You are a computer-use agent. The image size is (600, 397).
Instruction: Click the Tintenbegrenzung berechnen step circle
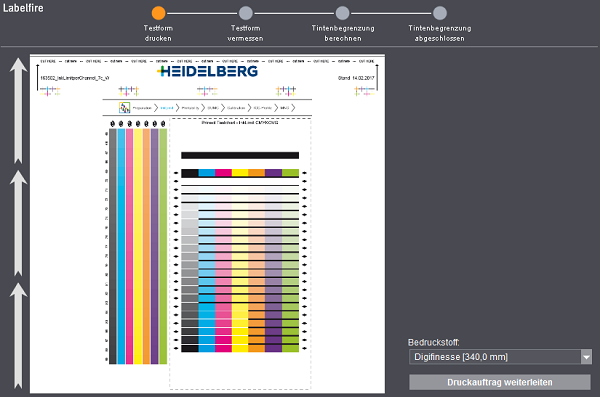[342, 13]
